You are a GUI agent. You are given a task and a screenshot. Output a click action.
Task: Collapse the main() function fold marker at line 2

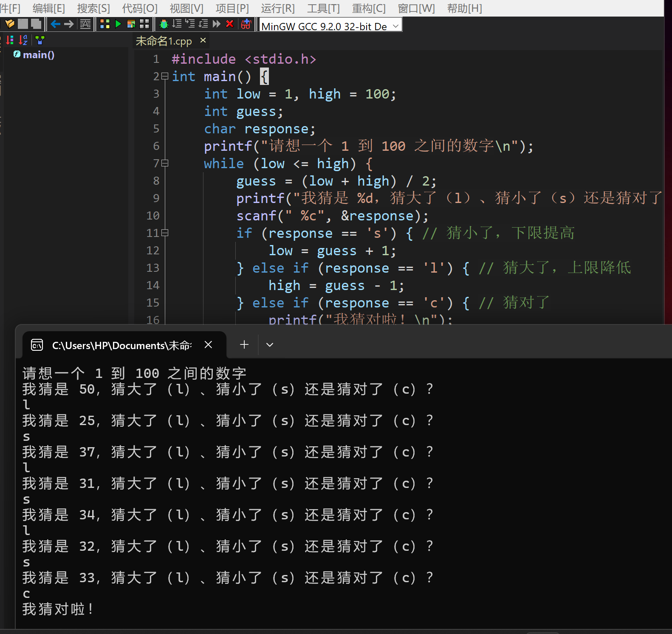click(x=165, y=76)
